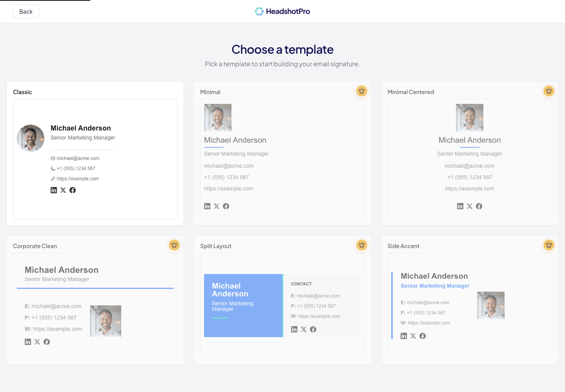Click the Split Layout premium crown icon

pyautogui.click(x=362, y=245)
